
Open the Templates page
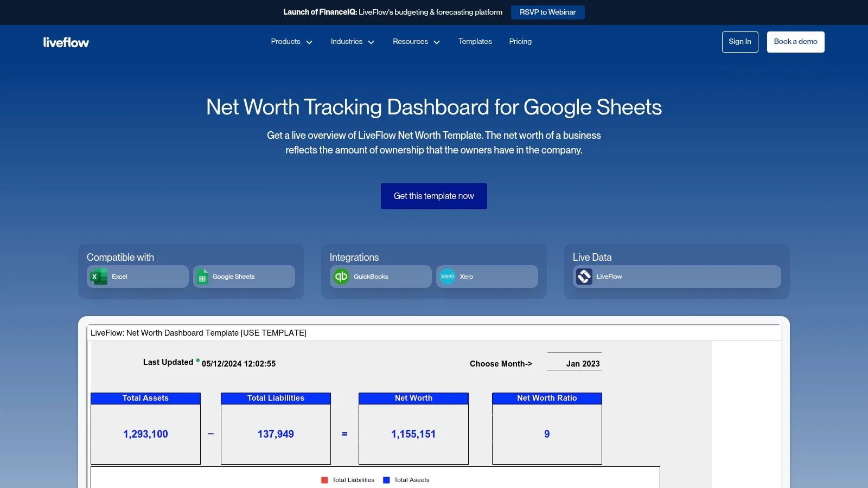[475, 42]
